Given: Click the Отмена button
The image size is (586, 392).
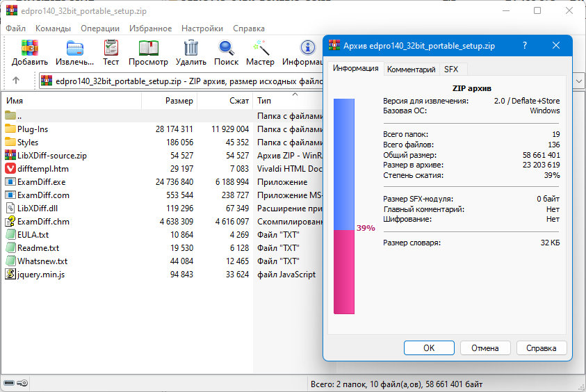Looking at the screenshot, I should coord(485,348).
